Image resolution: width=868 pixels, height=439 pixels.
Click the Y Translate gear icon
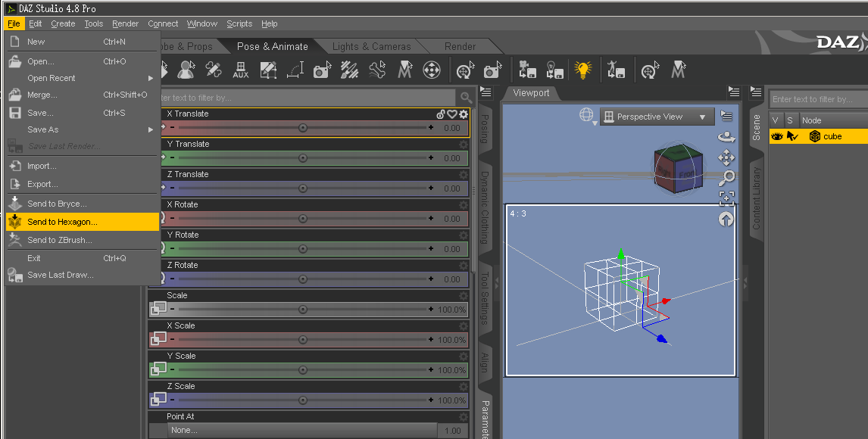464,145
